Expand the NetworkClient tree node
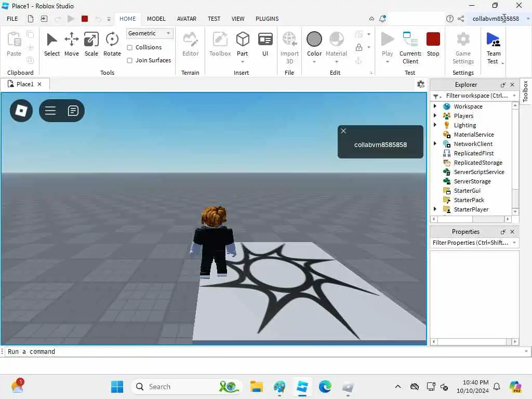 [435, 143]
